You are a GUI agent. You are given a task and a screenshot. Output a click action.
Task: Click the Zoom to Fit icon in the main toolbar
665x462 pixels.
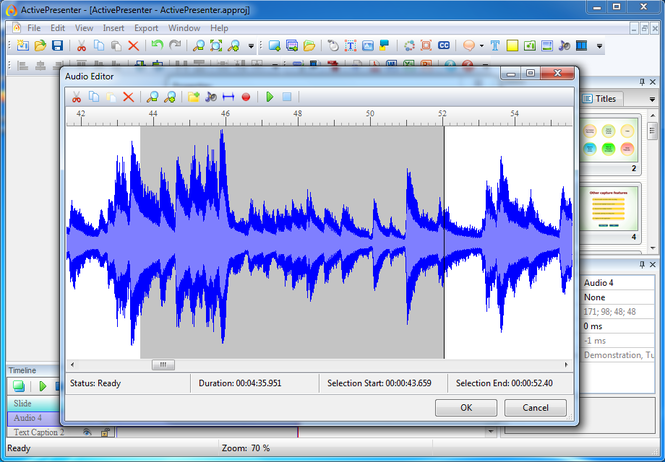pyautogui.click(x=216, y=45)
